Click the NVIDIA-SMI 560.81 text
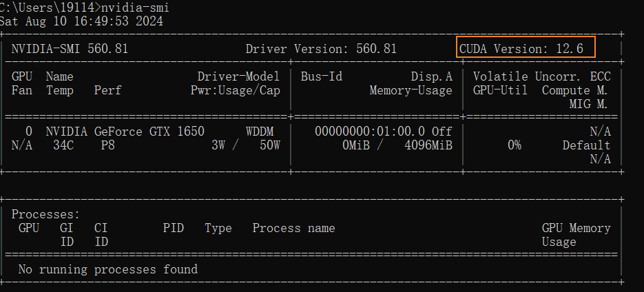 click(70, 49)
